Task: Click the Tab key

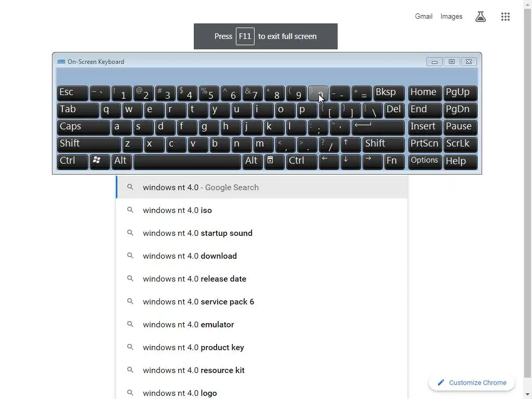Action: pyautogui.click(x=78, y=111)
